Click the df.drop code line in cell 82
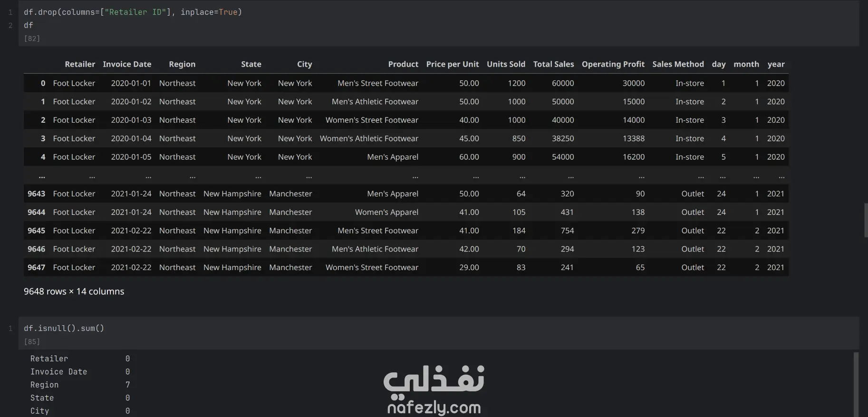The image size is (868, 417). click(x=133, y=12)
